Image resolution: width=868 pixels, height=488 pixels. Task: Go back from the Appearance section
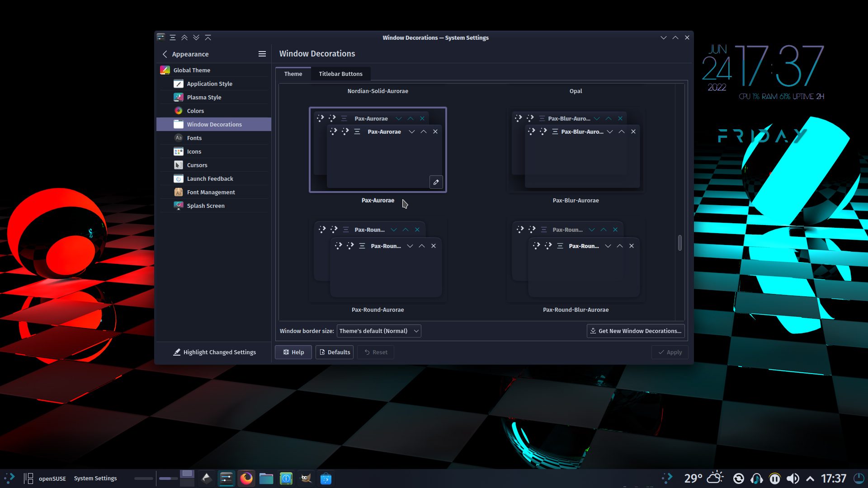pos(165,54)
